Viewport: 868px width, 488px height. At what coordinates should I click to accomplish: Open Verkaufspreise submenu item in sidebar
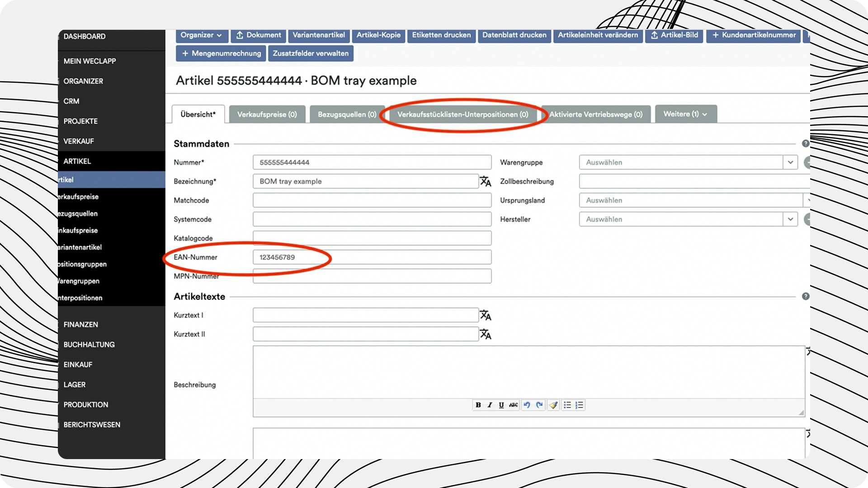click(78, 197)
